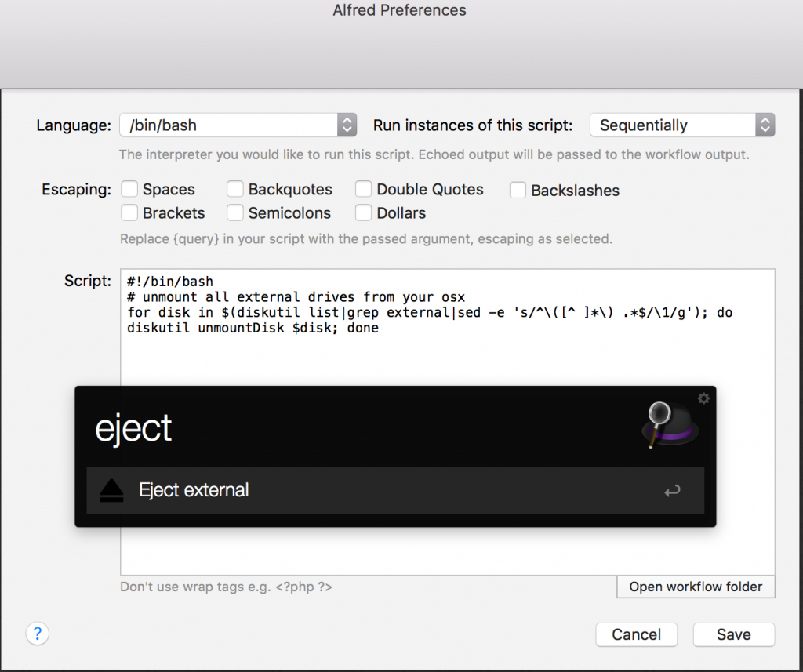Image resolution: width=803 pixels, height=672 pixels.
Task: Expand the Sequentially run instances dropdown
Action: 682,125
